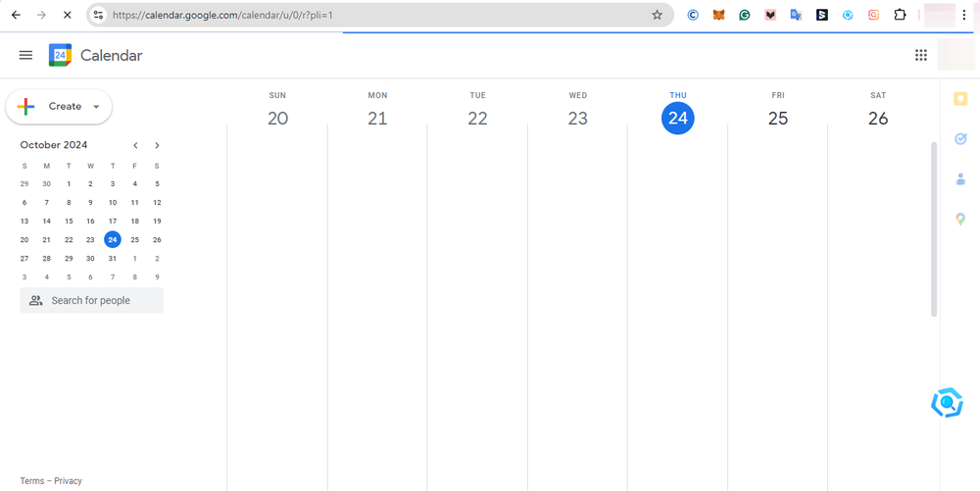Select October 11 in mini calendar
The image size is (980, 491).
[x=135, y=203]
